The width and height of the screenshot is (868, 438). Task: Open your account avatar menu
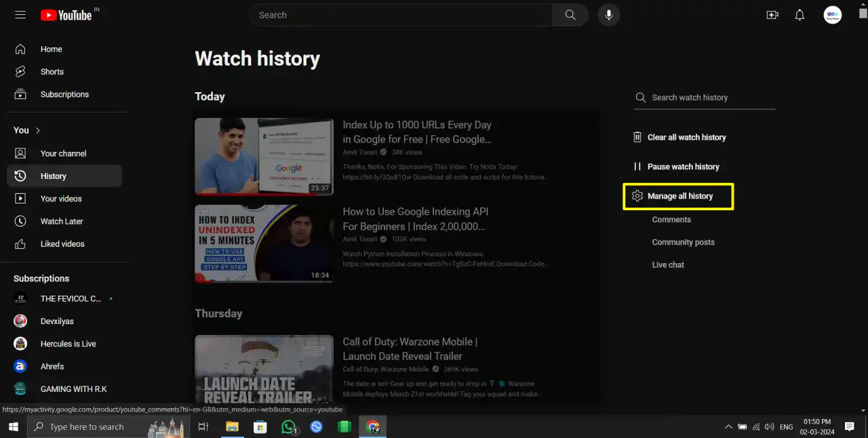(833, 14)
